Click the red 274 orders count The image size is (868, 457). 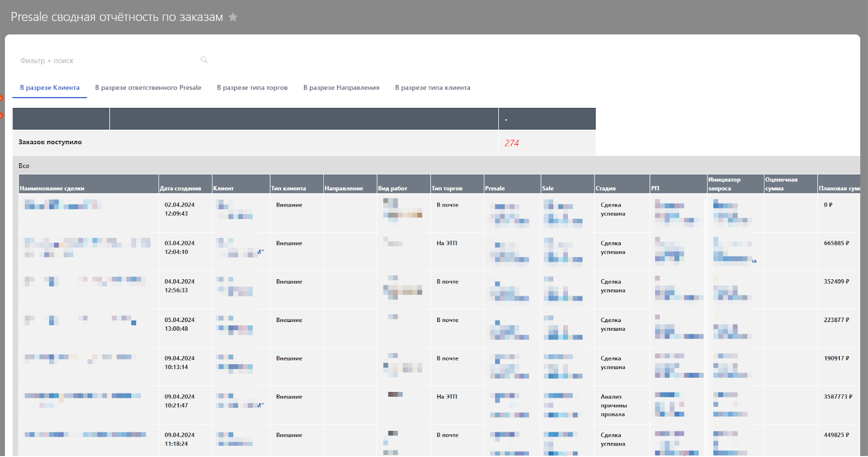click(512, 143)
